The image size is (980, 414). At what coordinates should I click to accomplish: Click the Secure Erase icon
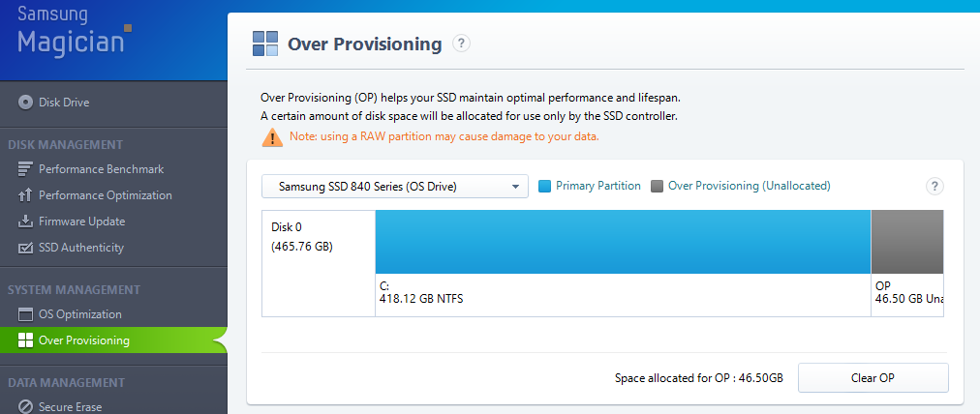coord(26,407)
